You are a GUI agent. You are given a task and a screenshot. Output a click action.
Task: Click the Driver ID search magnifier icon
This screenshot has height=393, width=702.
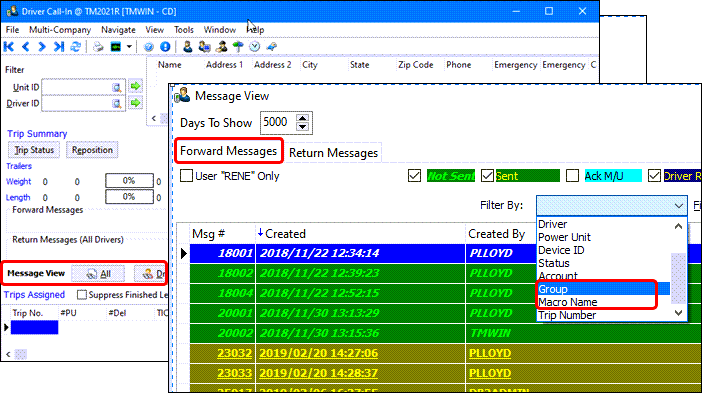(x=117, y=104)
